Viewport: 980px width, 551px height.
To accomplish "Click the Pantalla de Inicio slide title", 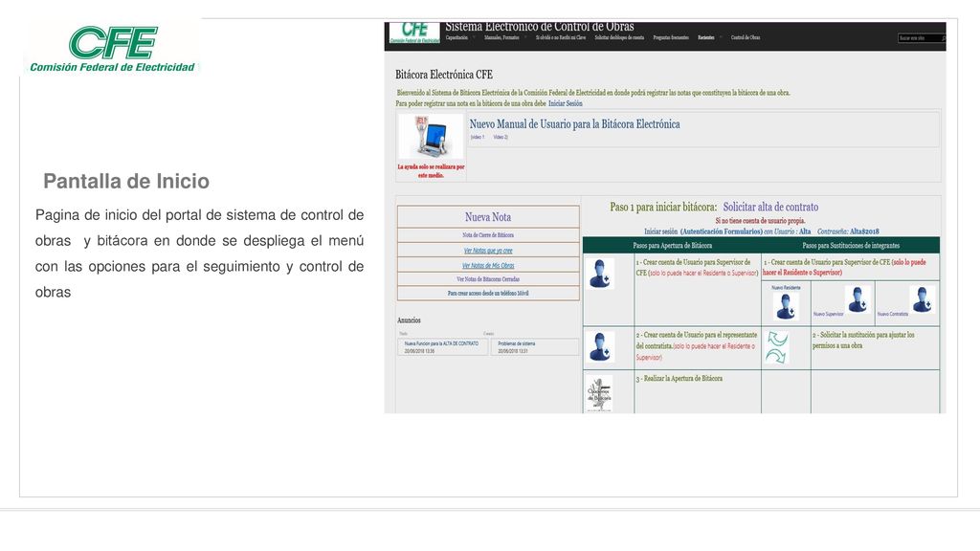I will 126,181.
